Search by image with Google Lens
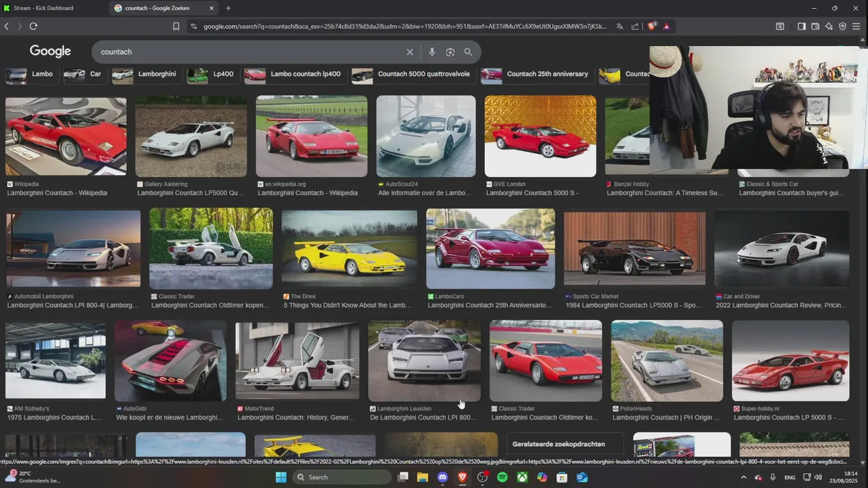This screenshot has height=488, width=868. point(450,52)
